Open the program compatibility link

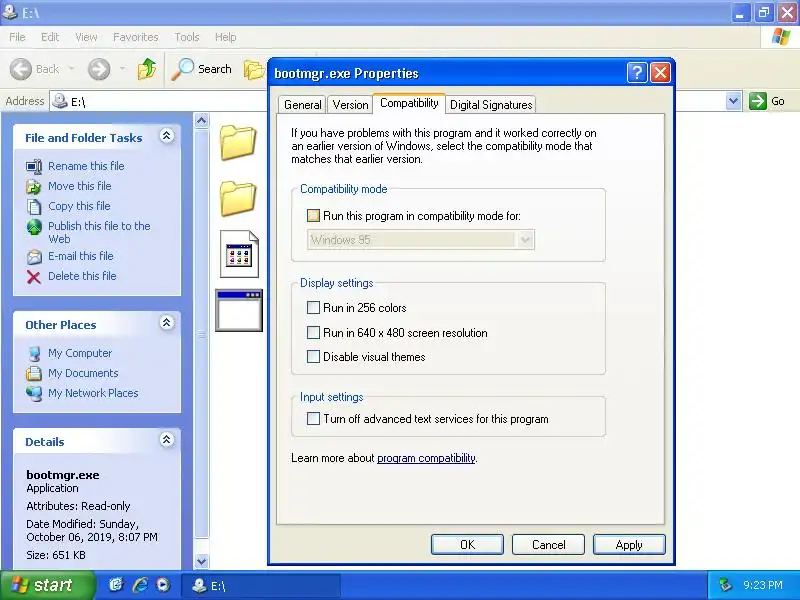pyautogui.click(x=426, y=458)
